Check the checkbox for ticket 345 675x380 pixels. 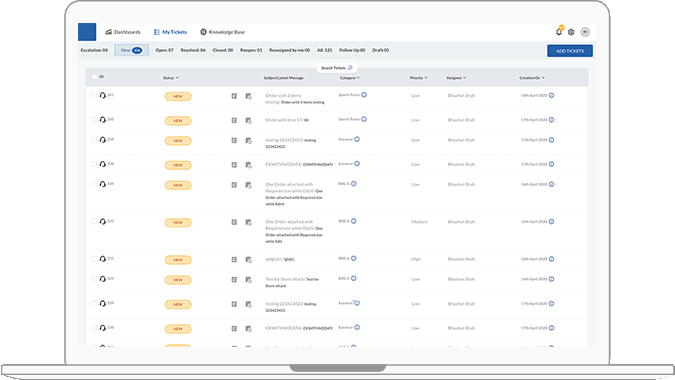click(94, 95)
